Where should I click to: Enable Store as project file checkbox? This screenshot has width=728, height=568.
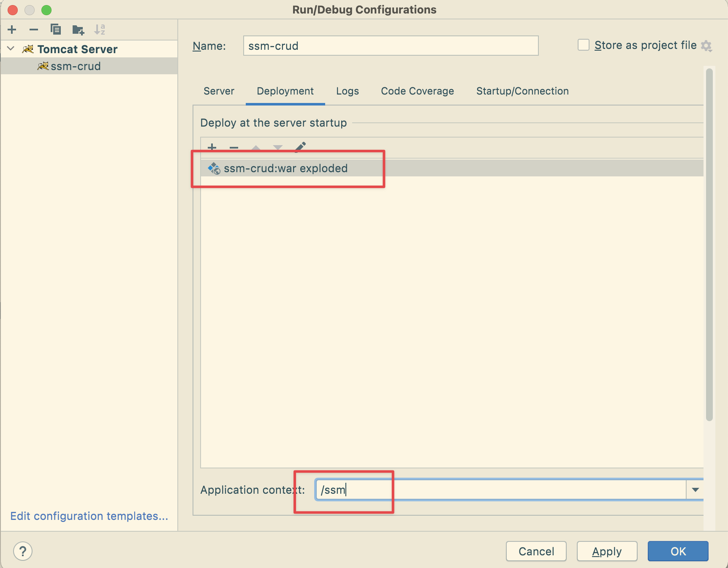(x=584, y=45)
